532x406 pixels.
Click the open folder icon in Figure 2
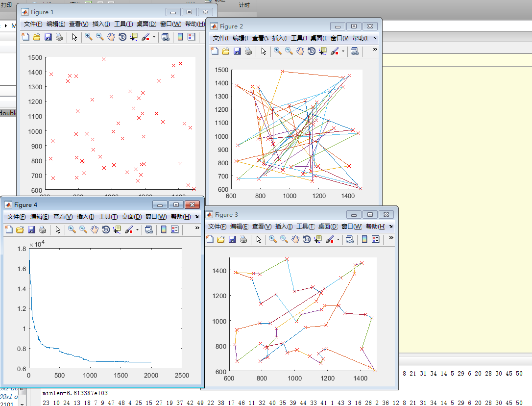pyautogui.click(x=226, y=51)
